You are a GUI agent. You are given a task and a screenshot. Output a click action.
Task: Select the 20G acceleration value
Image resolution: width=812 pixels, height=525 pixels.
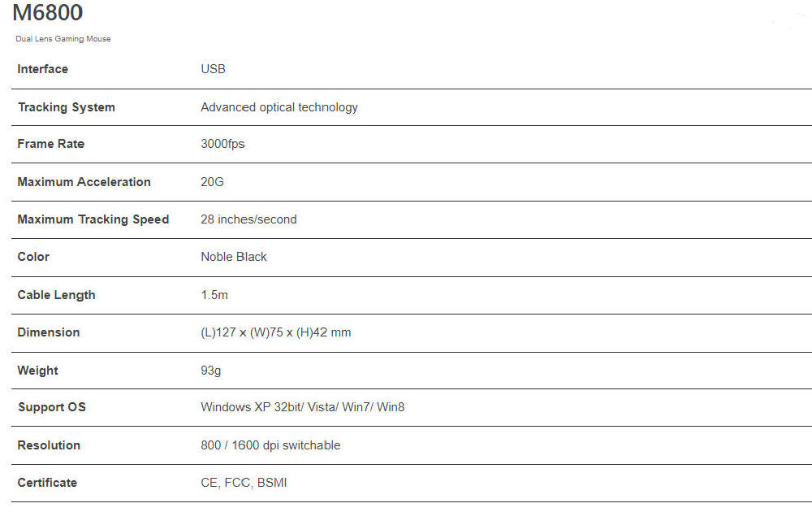pos(212,182)
